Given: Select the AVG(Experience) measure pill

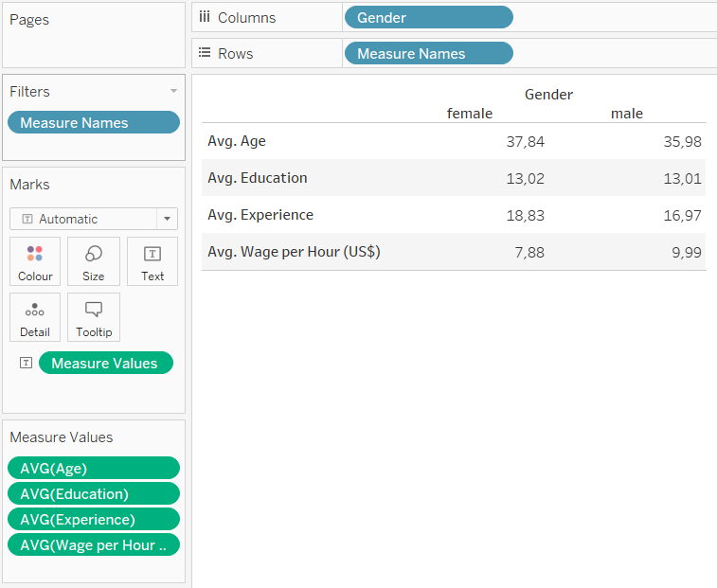Looking at the screenshot, I should pyautogui.click(x=94, y=520).
